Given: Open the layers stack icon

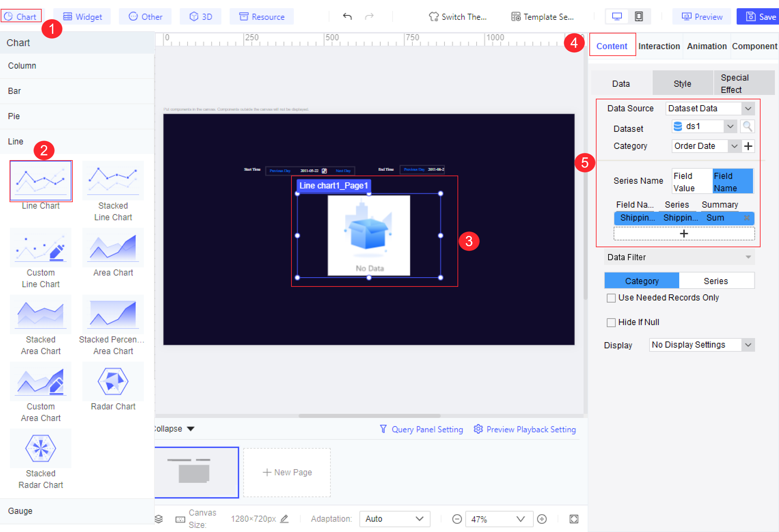Looking at the screenshot, I should (x=159, y=519).
